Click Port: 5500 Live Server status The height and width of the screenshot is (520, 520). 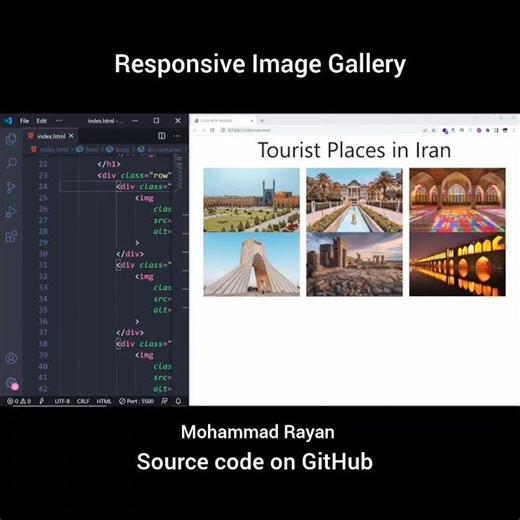click(137, 401)
